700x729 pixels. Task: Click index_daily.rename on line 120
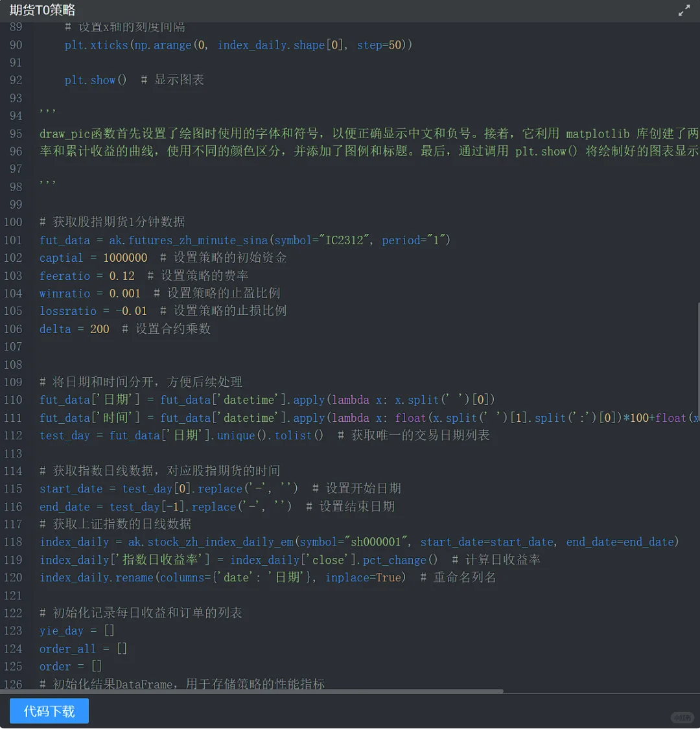click(97, 577)
